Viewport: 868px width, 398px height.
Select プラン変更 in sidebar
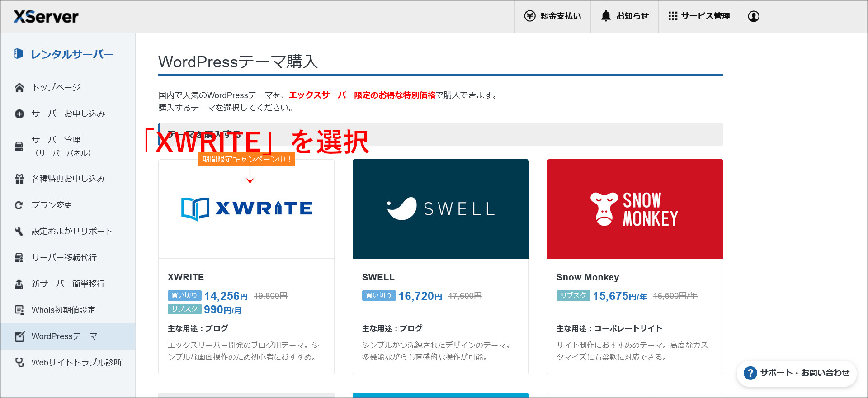click(x=68, y=205)
